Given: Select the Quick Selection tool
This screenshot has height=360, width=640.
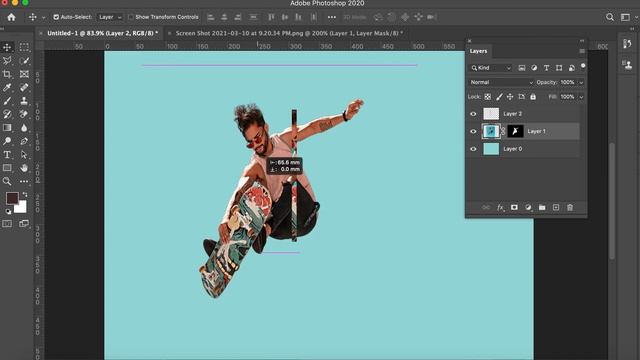Looking at the screenshot, I should (x=24, y=61).
